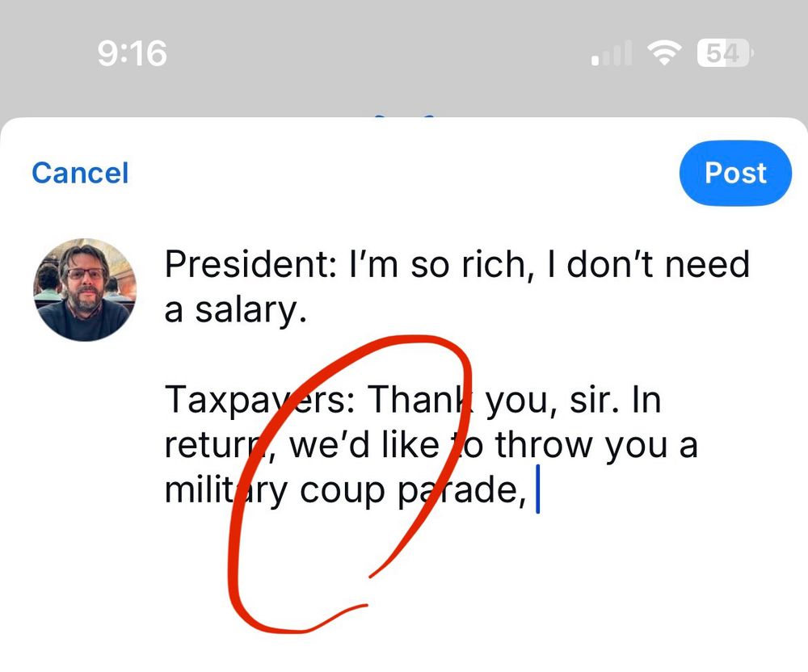Tap the cellular signal bars icon

[612, 53]
